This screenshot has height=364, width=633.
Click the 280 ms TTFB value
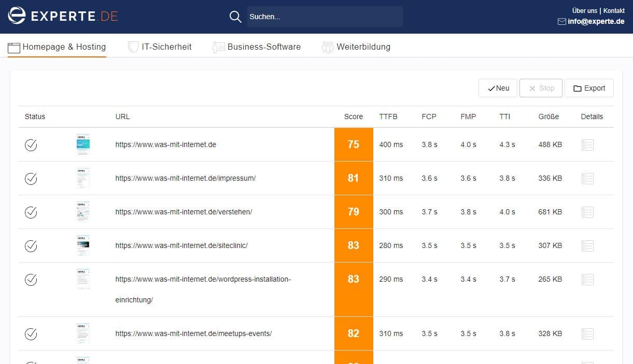391,245
